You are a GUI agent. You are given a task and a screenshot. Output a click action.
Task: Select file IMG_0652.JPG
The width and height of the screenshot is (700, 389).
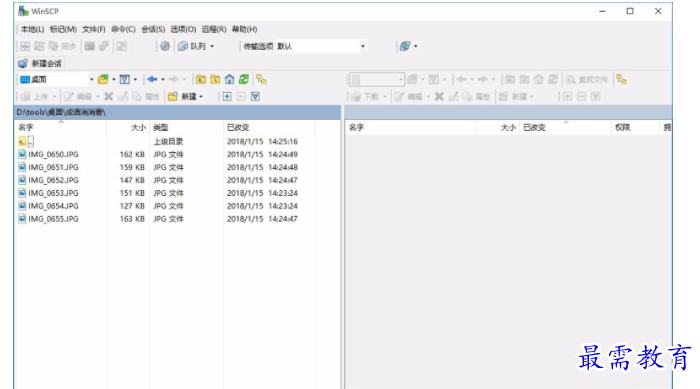[48, 180]
